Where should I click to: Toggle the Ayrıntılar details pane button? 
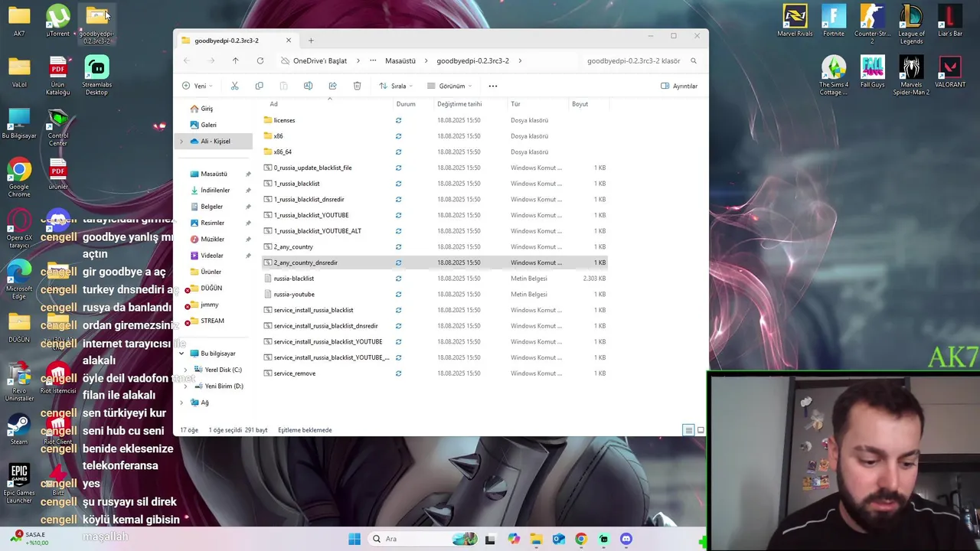click(679, 86)
